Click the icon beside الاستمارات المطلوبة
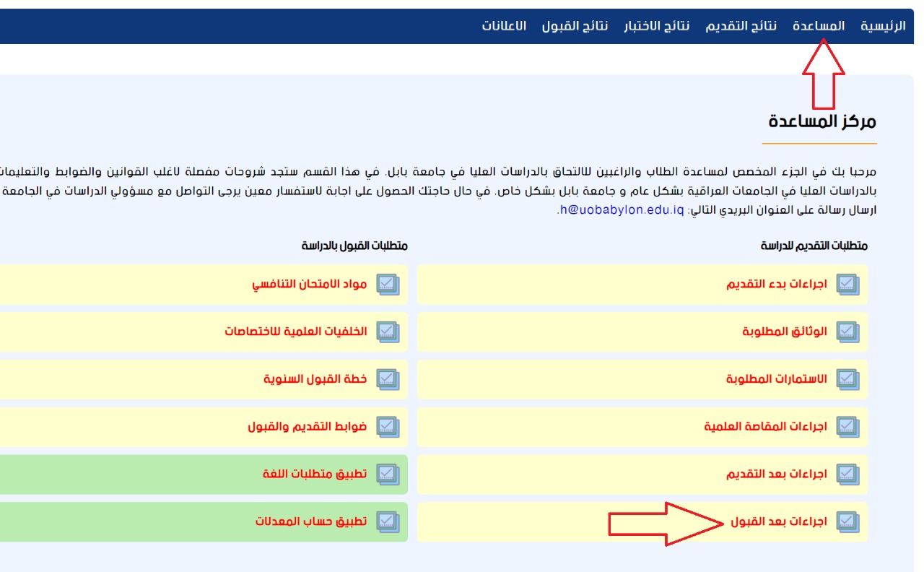The height and width of the screenshot is (572, 924). tap(847, 379)
